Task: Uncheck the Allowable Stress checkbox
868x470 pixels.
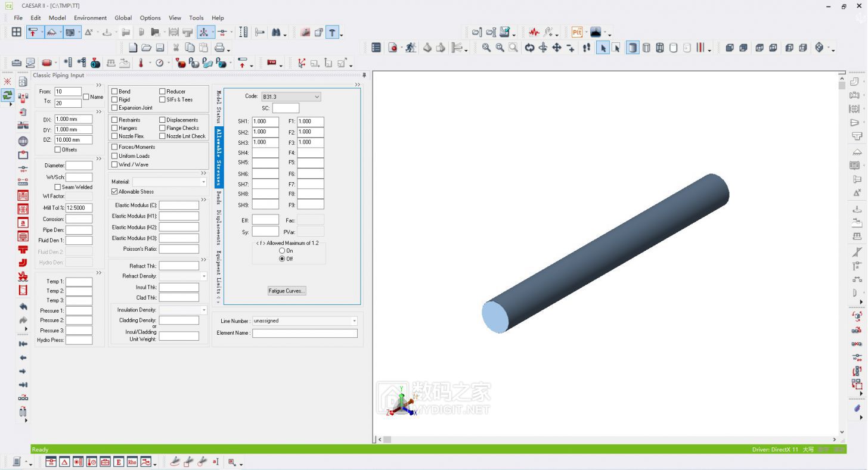Action: [114, 192]
